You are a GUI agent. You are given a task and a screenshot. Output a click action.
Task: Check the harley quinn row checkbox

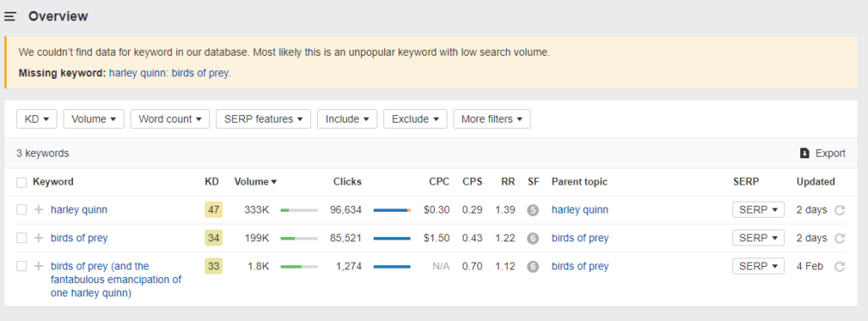[x=21, y=210]
